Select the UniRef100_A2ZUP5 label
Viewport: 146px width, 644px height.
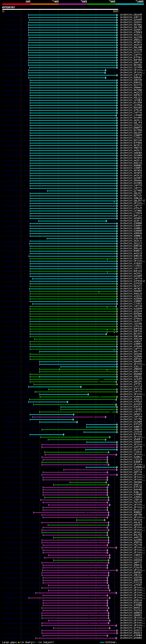coord(131,379)
